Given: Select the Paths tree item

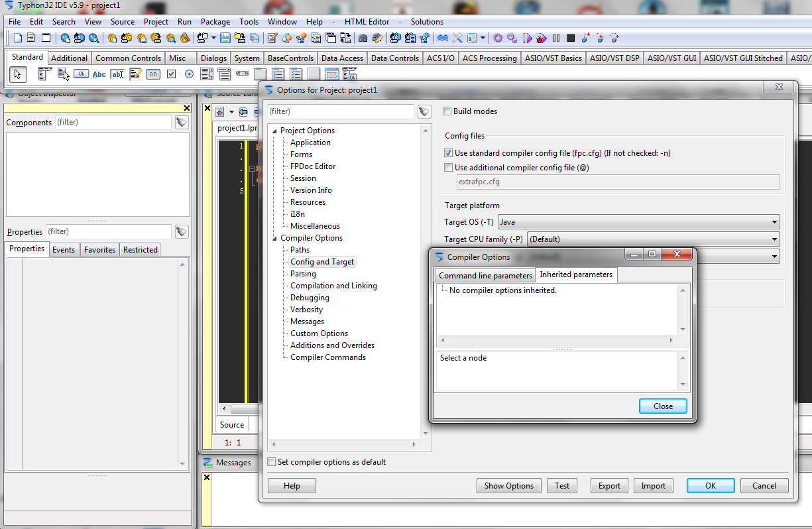Looking at the screenshot, I should (x=300, y=250).
